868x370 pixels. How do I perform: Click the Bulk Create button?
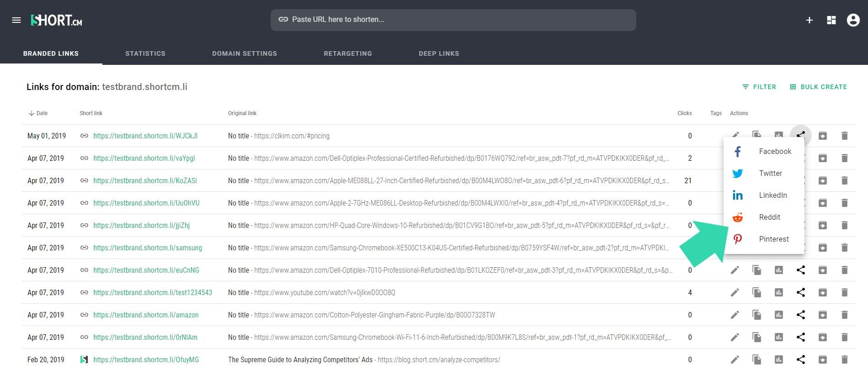818,87
